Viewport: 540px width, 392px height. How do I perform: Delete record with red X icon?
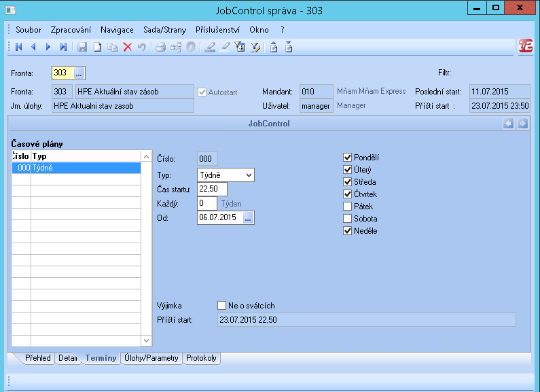(128, 47)
